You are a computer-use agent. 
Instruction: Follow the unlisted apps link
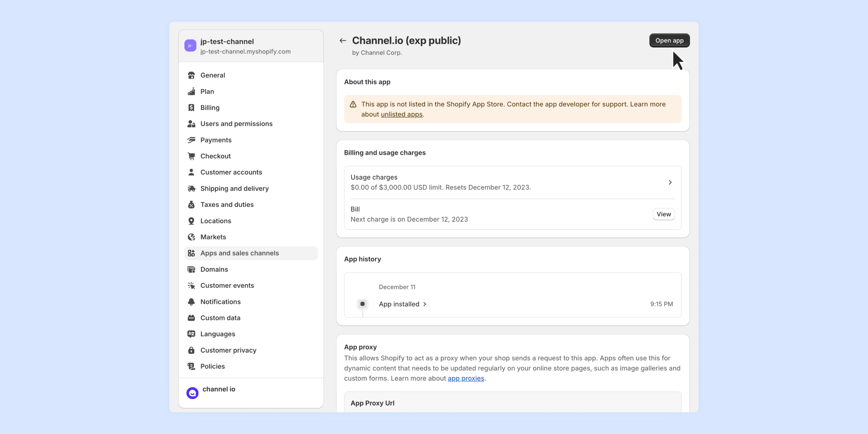coord(401,114)
